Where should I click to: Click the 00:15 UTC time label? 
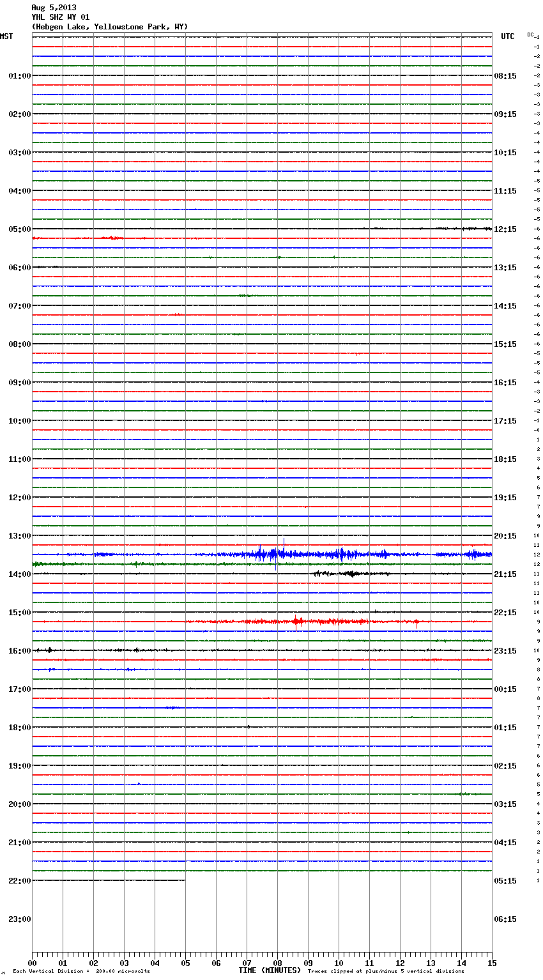coord(505,689)
